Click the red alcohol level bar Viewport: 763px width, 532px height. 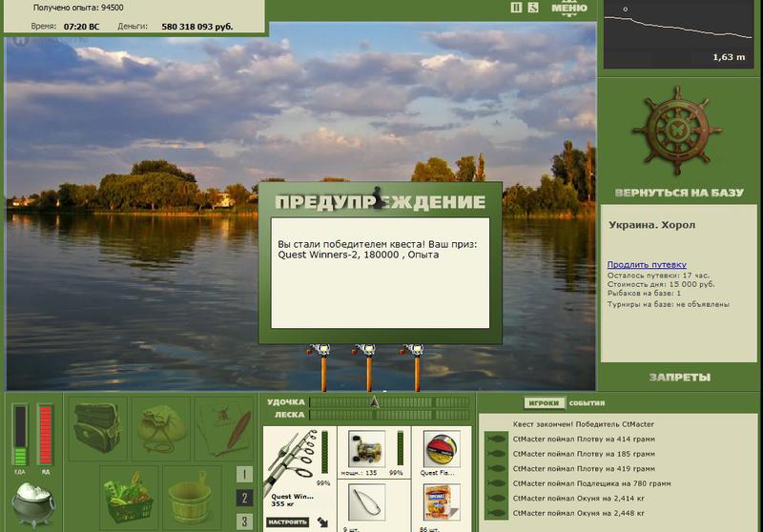click(45, 435)
